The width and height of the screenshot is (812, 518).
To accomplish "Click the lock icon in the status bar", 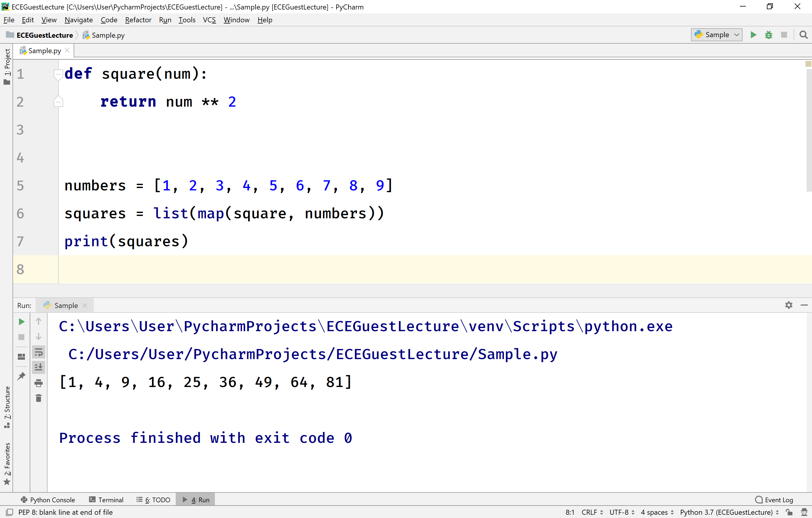I will (789, 512).
